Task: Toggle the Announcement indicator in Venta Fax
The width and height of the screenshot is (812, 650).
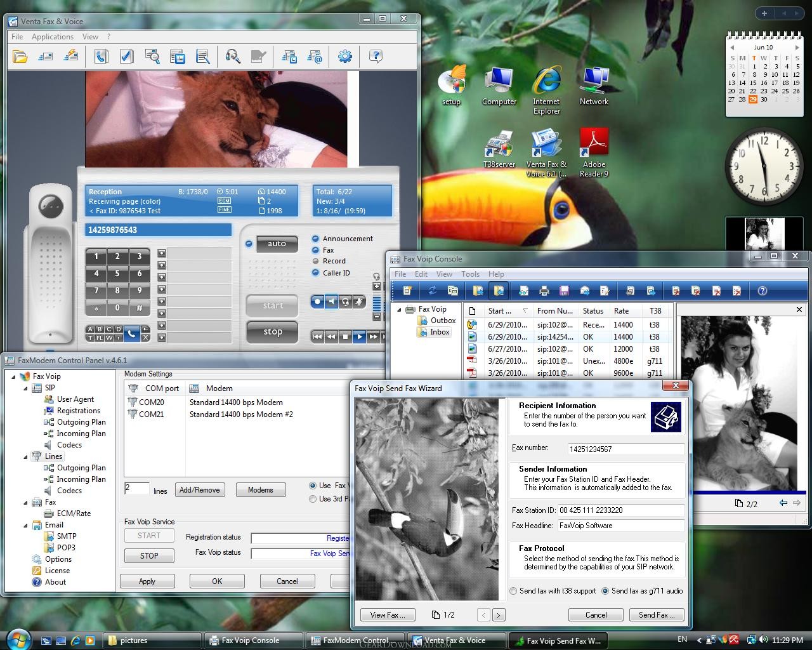Action: point(315,239)
